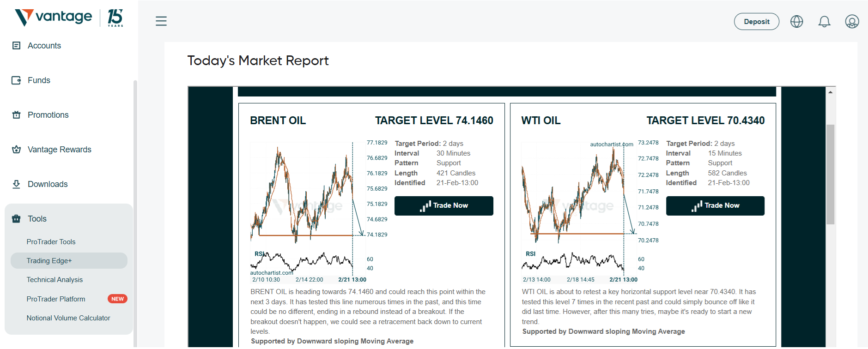Select Trading Edge+ submenu item
The height and width of the screenshot is (349, 868).
69,261
